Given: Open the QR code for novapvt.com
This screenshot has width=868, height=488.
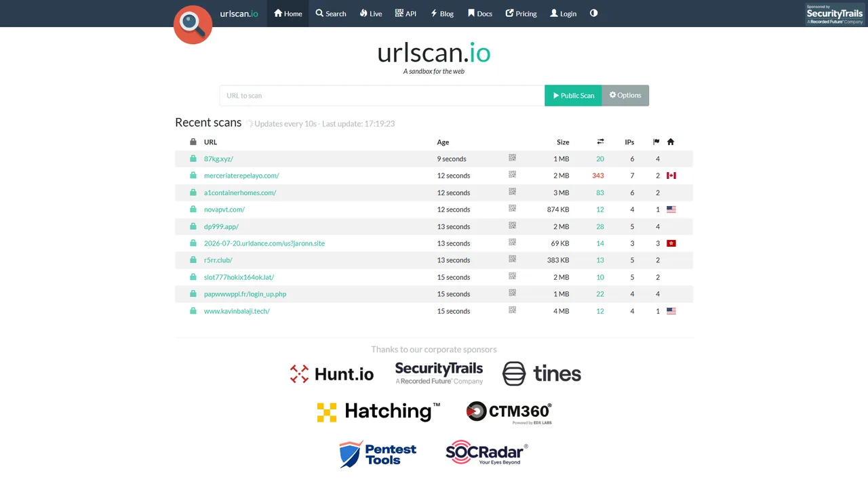Looking at the screenshot, I should (x=513, y=209).
